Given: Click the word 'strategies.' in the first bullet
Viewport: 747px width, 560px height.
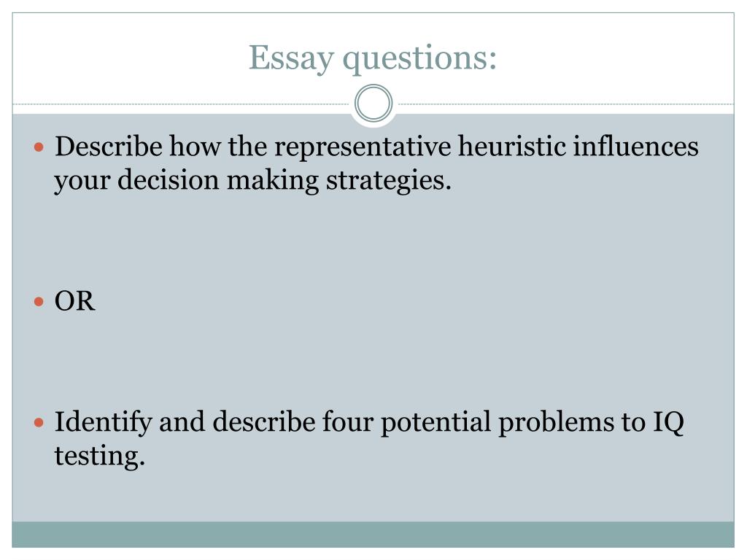Looking at the screenshot, I should coord(389,182).
